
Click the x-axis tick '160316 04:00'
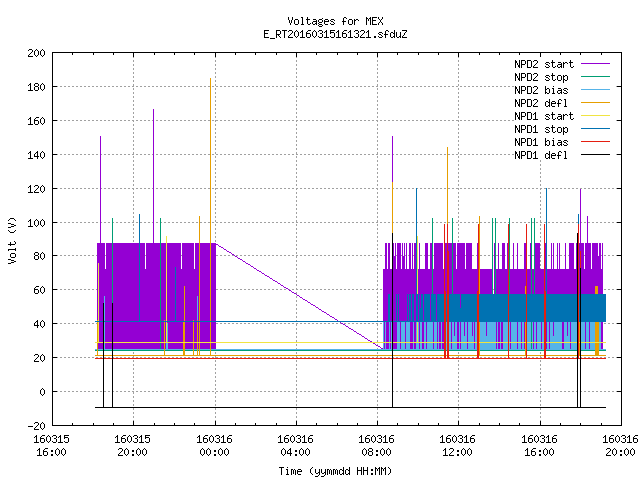(x=296, y=446)
